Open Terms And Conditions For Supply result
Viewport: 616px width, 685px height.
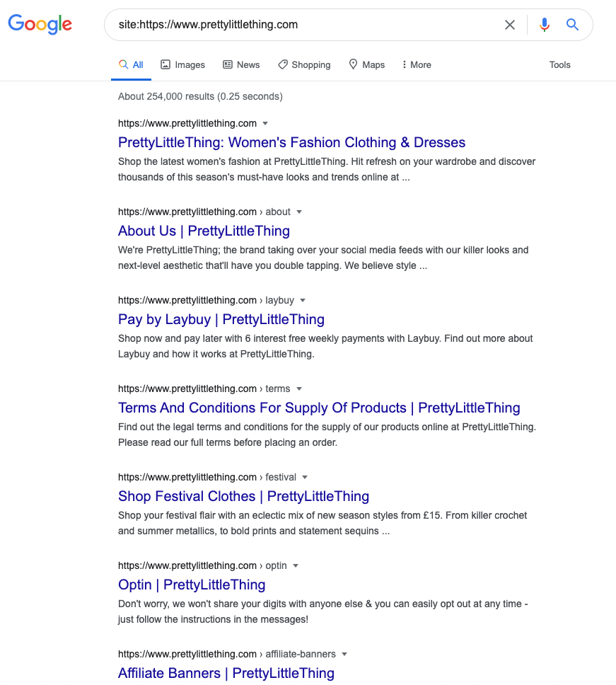click(319, 408)
